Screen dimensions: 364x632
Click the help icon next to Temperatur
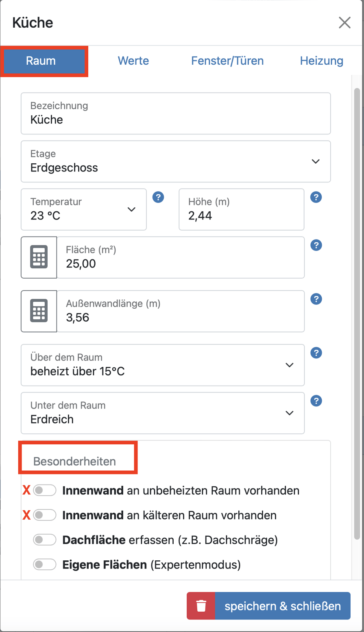click(158, 197)
